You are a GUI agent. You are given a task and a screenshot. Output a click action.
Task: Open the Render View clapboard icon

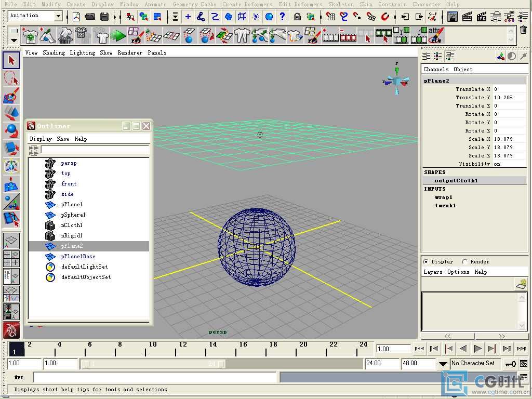tap(453, 16)
